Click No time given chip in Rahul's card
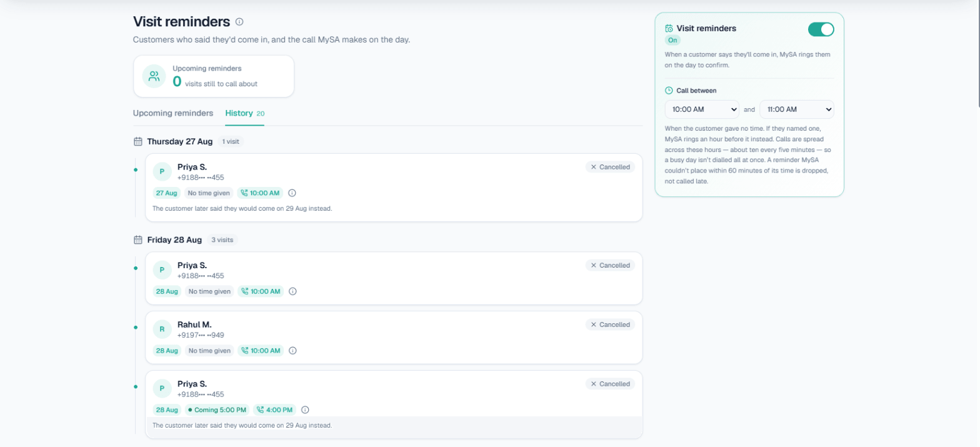This screenshot has height=447, width=980. coord(210,351)
